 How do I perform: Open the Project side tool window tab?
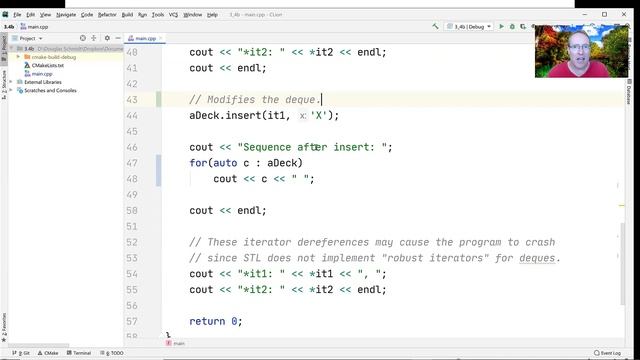[x=4, y=48]
